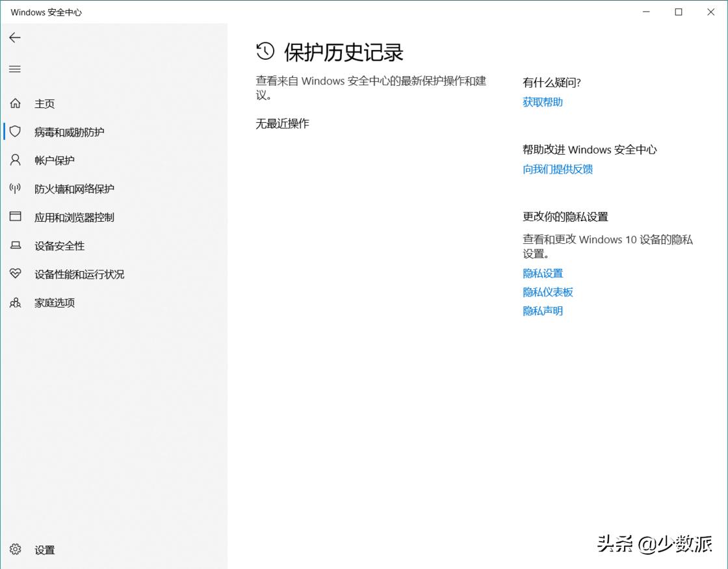The width and height of the screenshot is (728, 569).
Task: Open 家庭选项 via the family icon
Action: pos(14,302)
